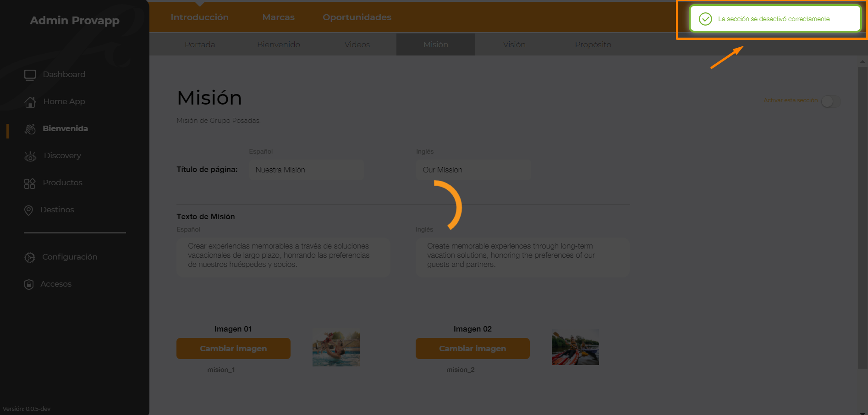Click Cambiar imagen for Imagen 02
The image size is (868, 415).
(472, 349)
